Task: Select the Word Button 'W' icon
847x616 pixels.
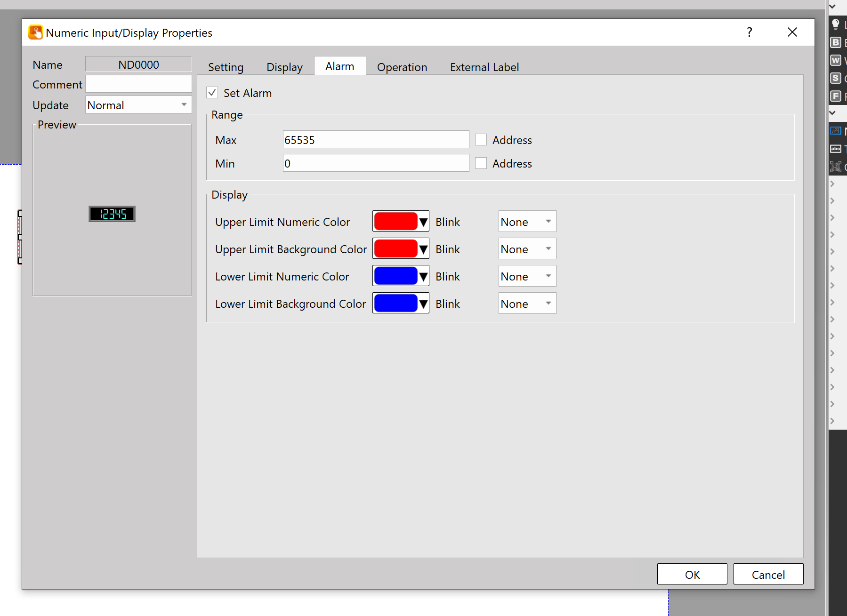Action: (x=836, y=60)
